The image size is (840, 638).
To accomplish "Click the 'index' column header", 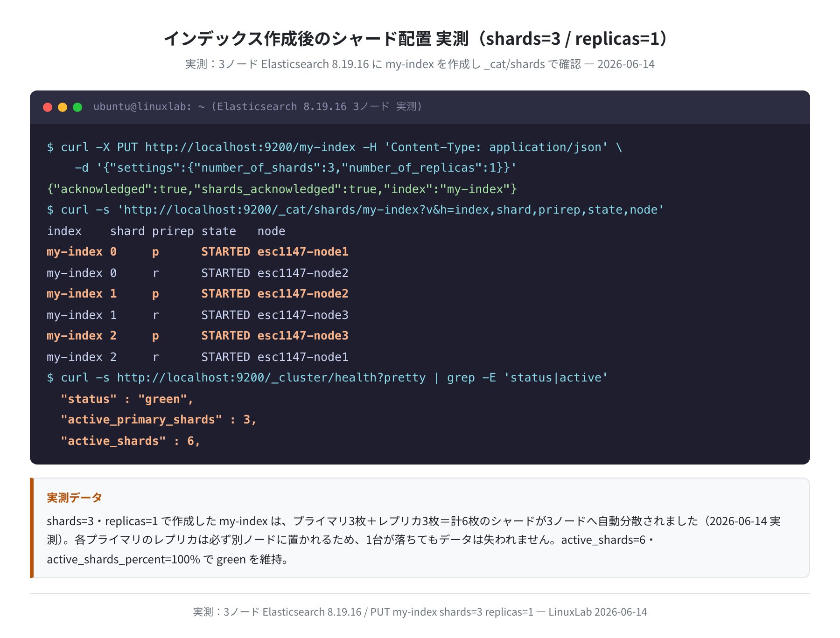I will pos(64,231).
